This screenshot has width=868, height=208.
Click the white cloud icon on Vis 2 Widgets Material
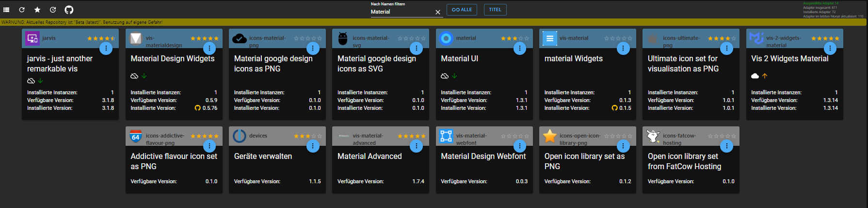tap(755, 76)
